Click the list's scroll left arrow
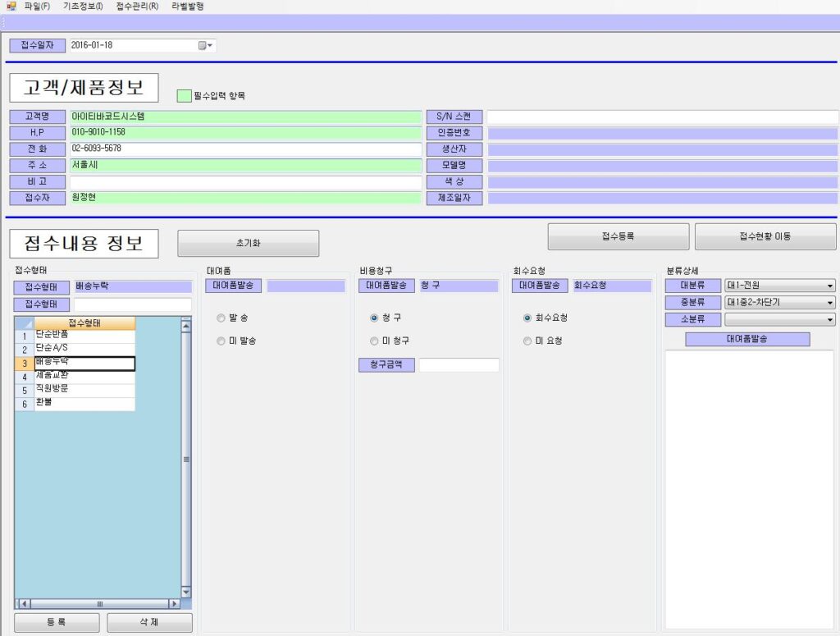Screen dimensions: 840x636 tap(22, 603)
